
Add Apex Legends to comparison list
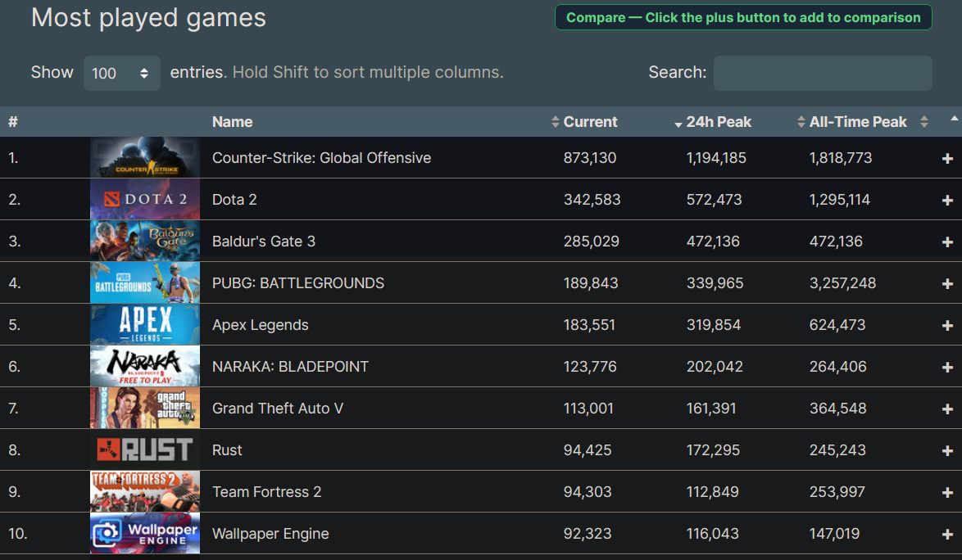click(x=947, y=325)
